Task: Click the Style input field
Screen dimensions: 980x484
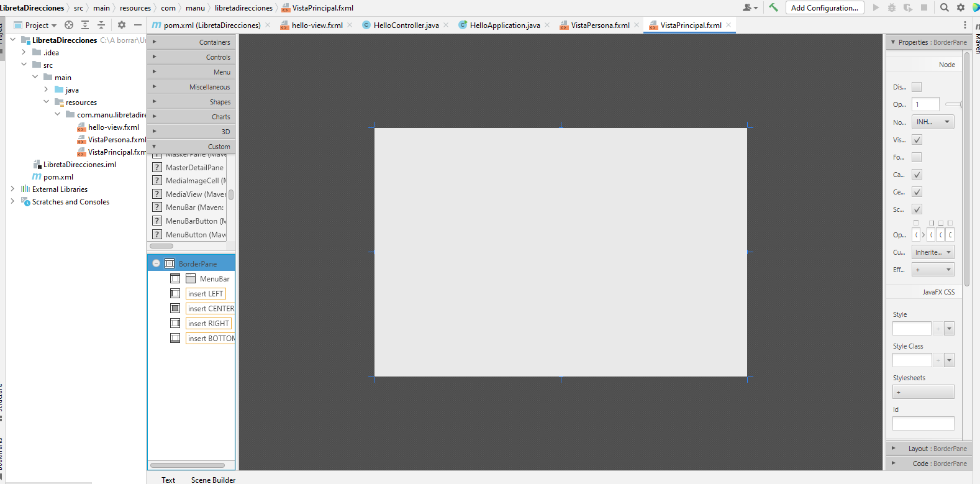Action: (912, 328)
